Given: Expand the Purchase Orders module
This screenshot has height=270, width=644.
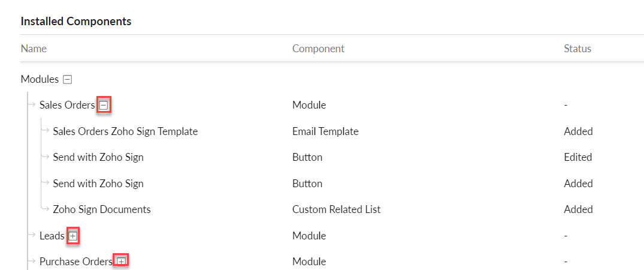Looking at the screenshot, I should pyautogui.click(x=121, y=262).
